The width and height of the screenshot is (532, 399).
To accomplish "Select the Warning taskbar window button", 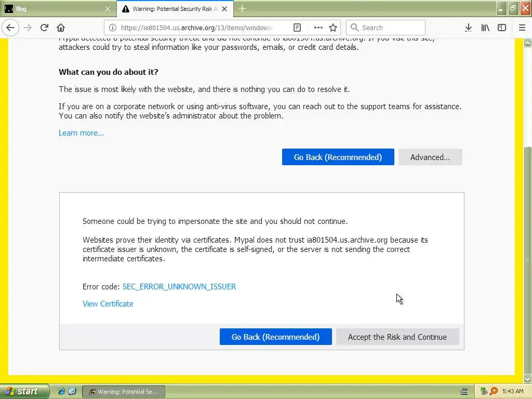I will pos(124,392).
